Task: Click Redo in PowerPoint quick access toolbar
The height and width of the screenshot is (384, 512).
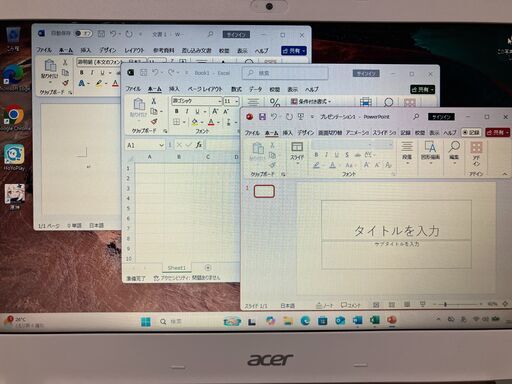Action: pos(289,117)
